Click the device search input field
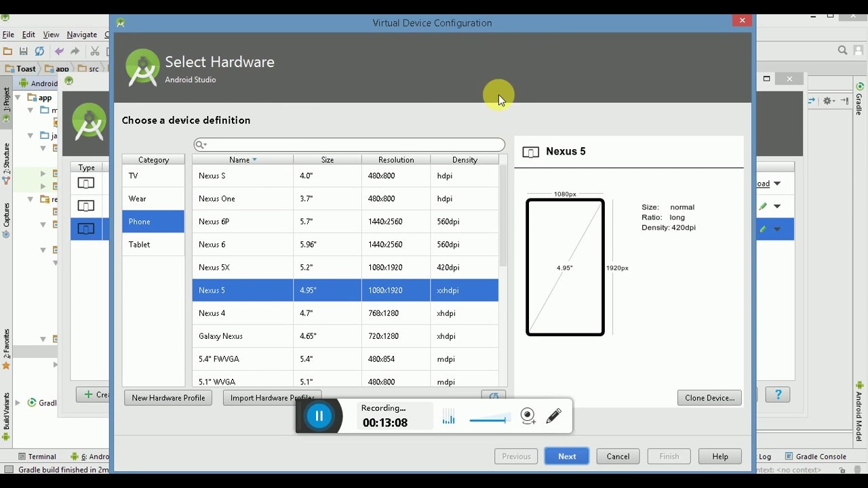Image resolution: width=868 pixels, height=488 pixels. coord(349,144)
